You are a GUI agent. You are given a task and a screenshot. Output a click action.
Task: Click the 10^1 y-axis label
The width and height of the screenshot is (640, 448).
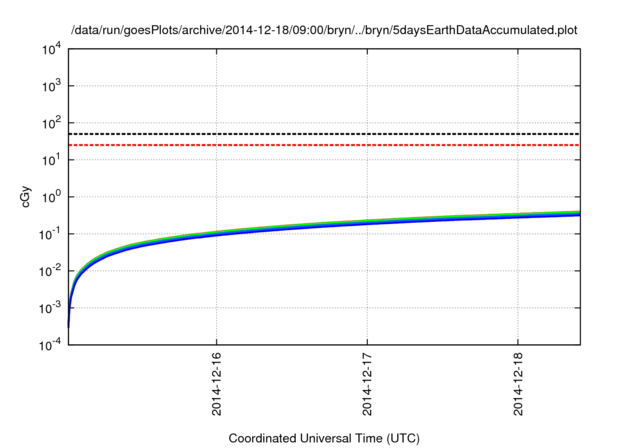pyautogui.click(x=51, y=160)
